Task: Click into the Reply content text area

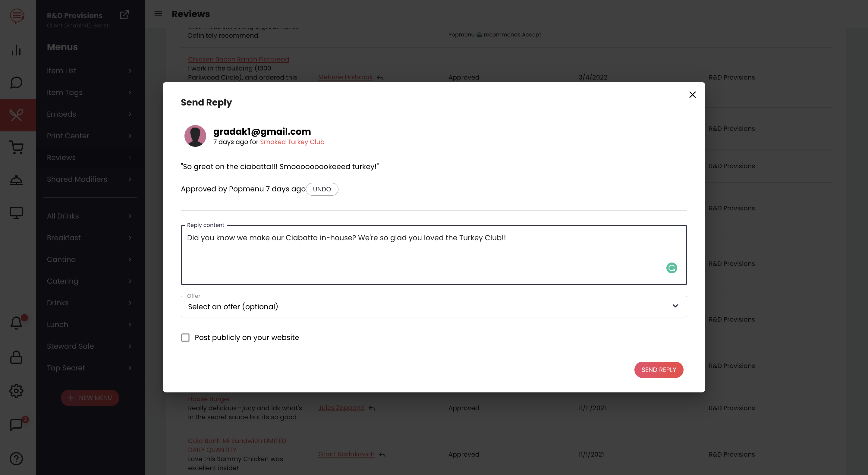Action: [x=434, y=255]
